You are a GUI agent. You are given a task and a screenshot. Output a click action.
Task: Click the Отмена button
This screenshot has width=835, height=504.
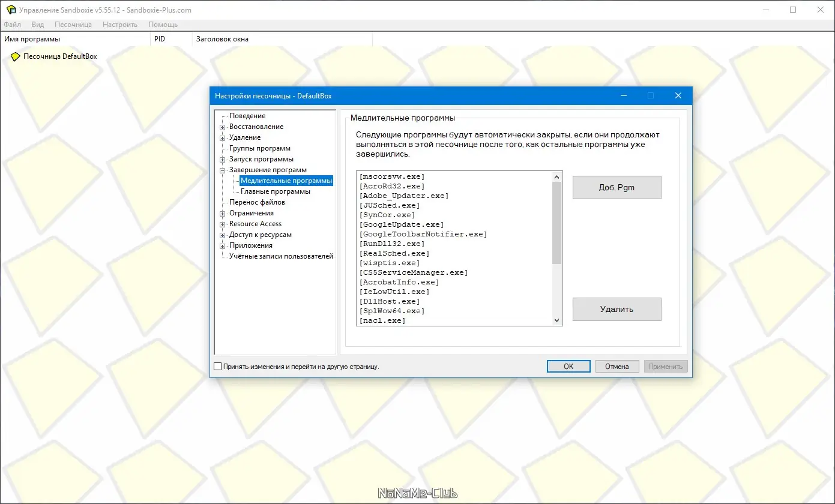coord(617,366)
